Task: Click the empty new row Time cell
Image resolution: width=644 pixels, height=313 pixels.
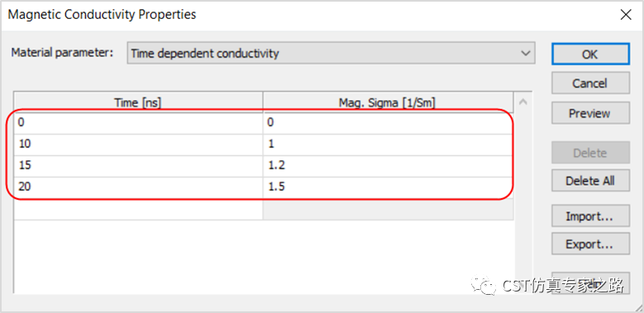Action: 138,209
